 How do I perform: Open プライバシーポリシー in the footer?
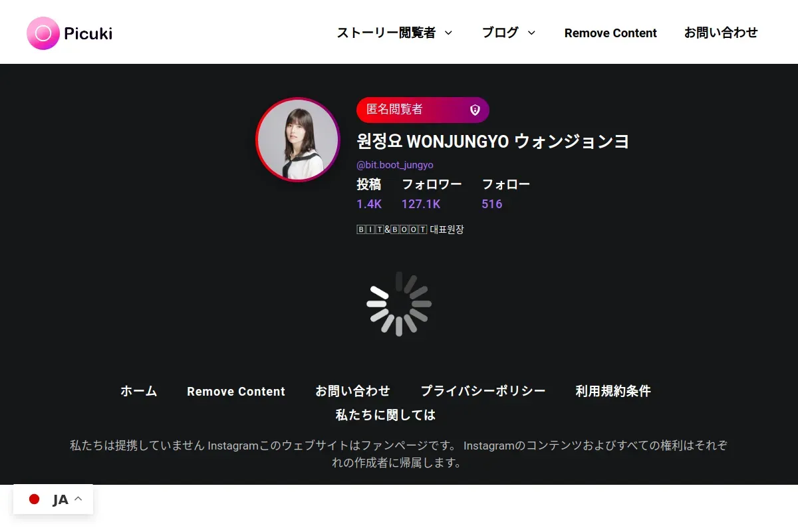[483, 391]
